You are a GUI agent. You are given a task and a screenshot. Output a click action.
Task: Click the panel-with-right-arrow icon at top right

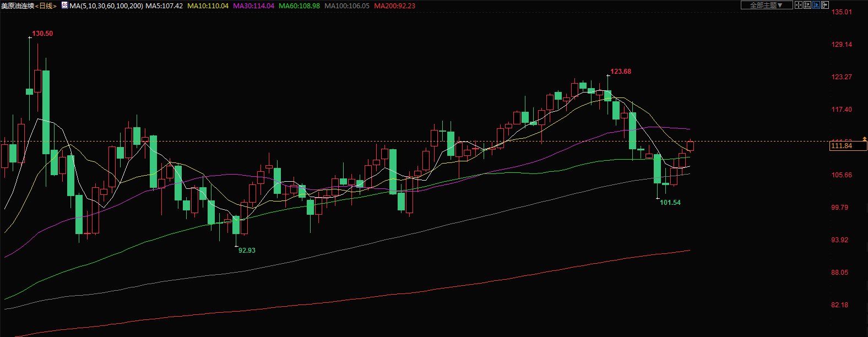pyautogui.click(x=825, y=5)
